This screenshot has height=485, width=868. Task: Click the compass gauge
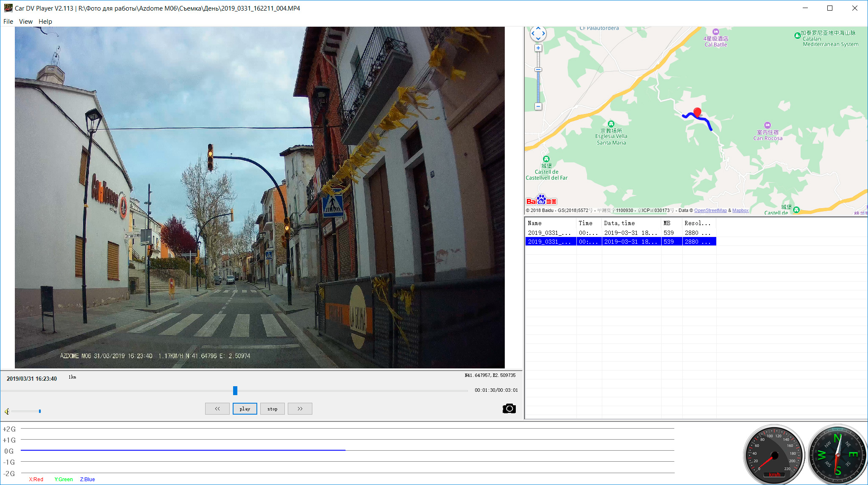[837, 455]
